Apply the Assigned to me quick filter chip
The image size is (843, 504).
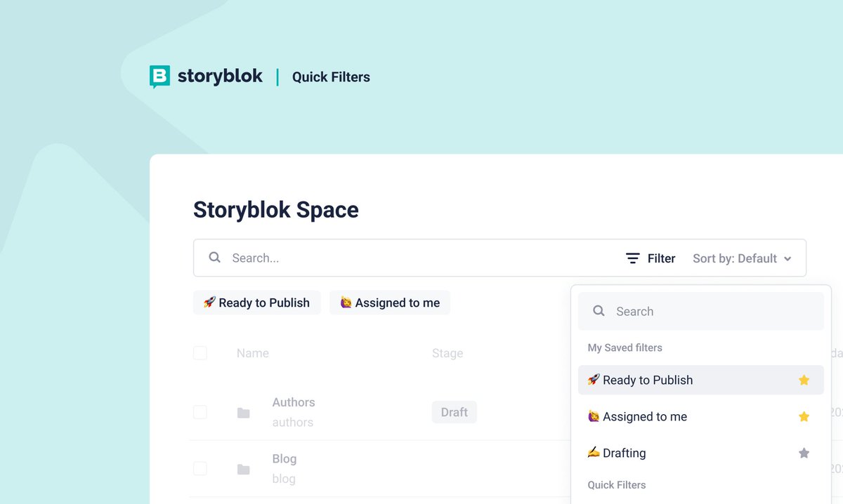(x=390, y=303)
